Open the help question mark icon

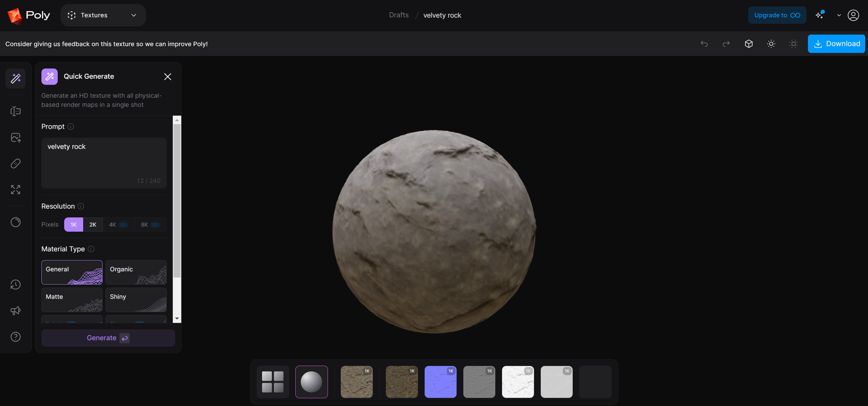(16, 337)
